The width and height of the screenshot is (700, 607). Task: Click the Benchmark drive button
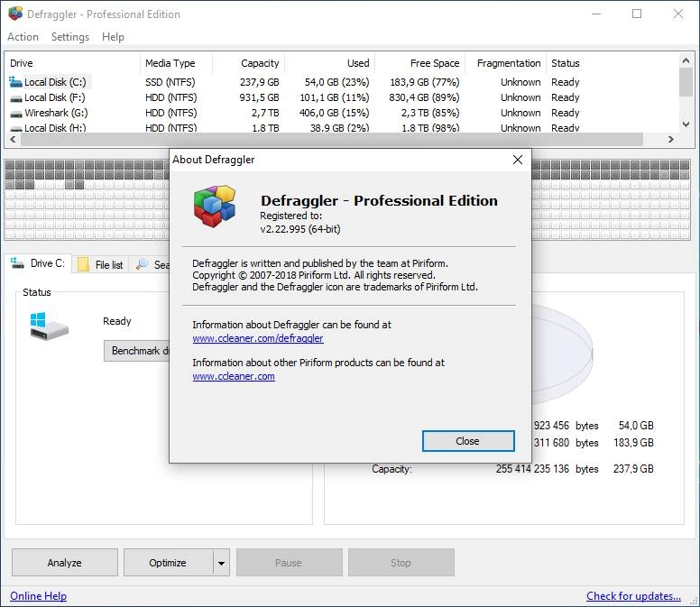(136, 351)
